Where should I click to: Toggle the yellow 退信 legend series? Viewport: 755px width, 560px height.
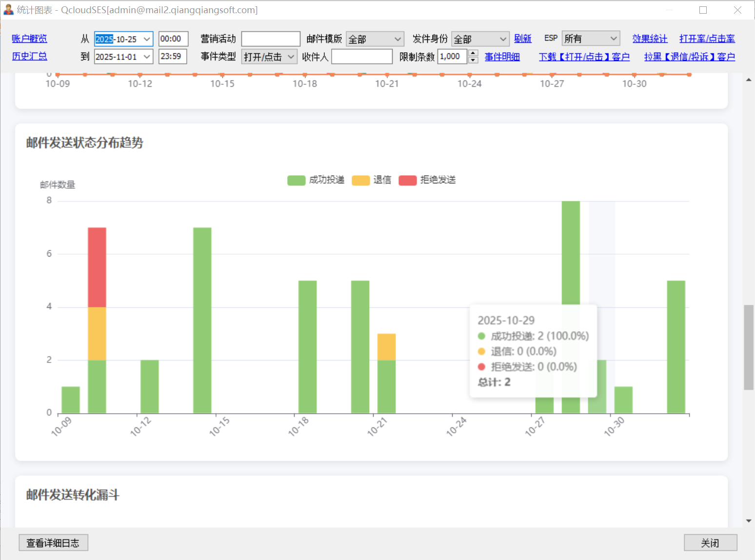pyautogui.click(x=371, y=180)
